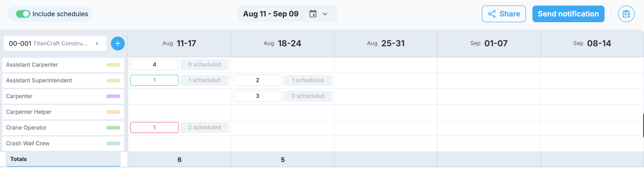Select the Crash Wall Crew row
Image resolution: width=644 pixels, height=180 pixels.
(63, 143)
